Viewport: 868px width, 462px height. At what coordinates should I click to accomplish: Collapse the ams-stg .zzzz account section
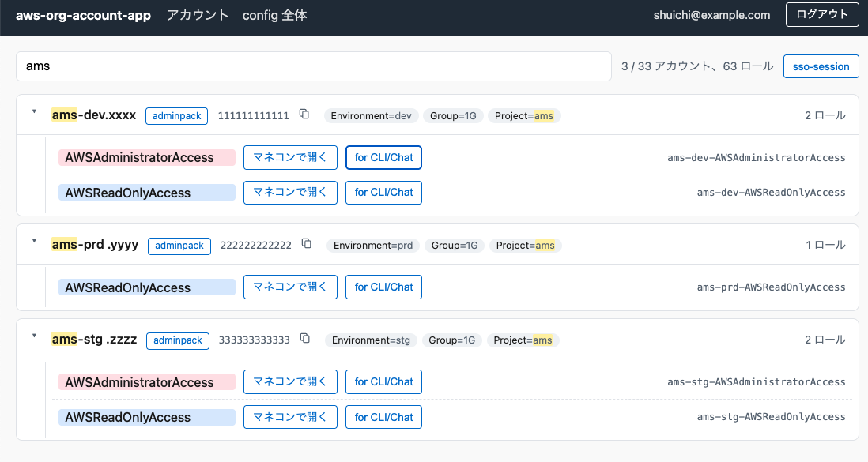click(x=34, y=336)
